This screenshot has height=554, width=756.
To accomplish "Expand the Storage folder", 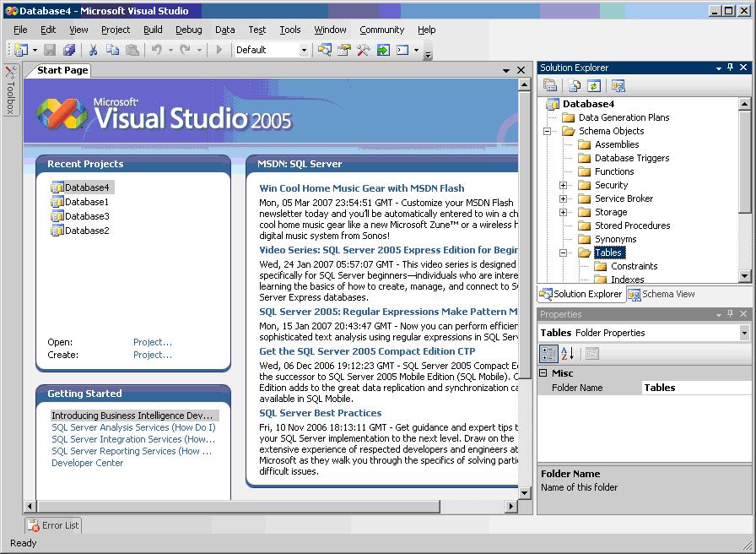I will point(563,212).
